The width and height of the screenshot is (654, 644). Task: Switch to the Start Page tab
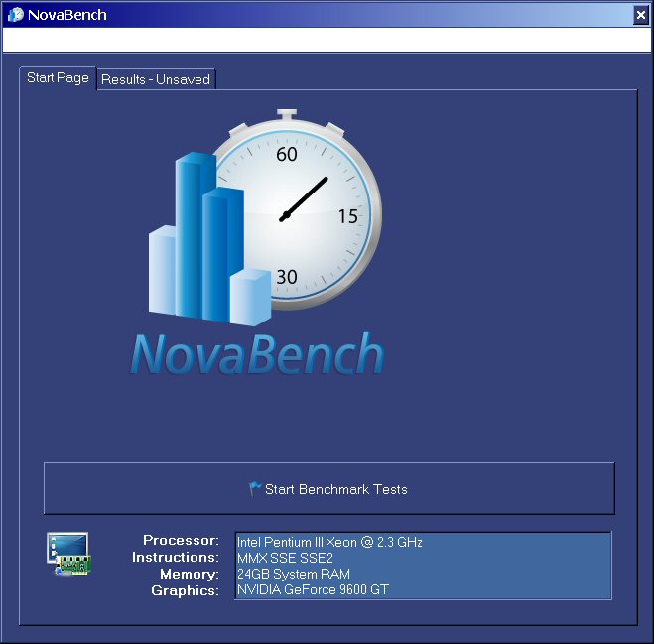click(58, 78)
